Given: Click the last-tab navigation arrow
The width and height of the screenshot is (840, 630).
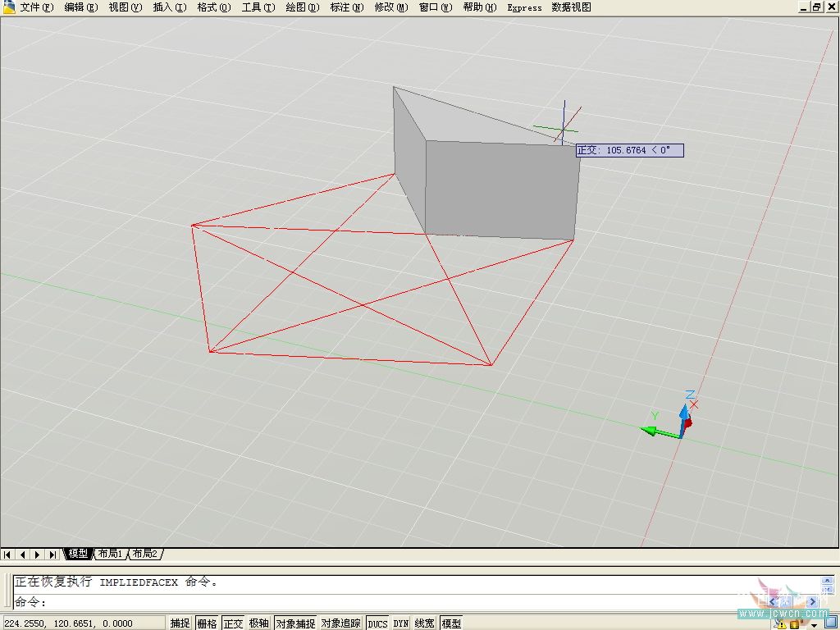Looking at the screenshot, I should 52,555.
